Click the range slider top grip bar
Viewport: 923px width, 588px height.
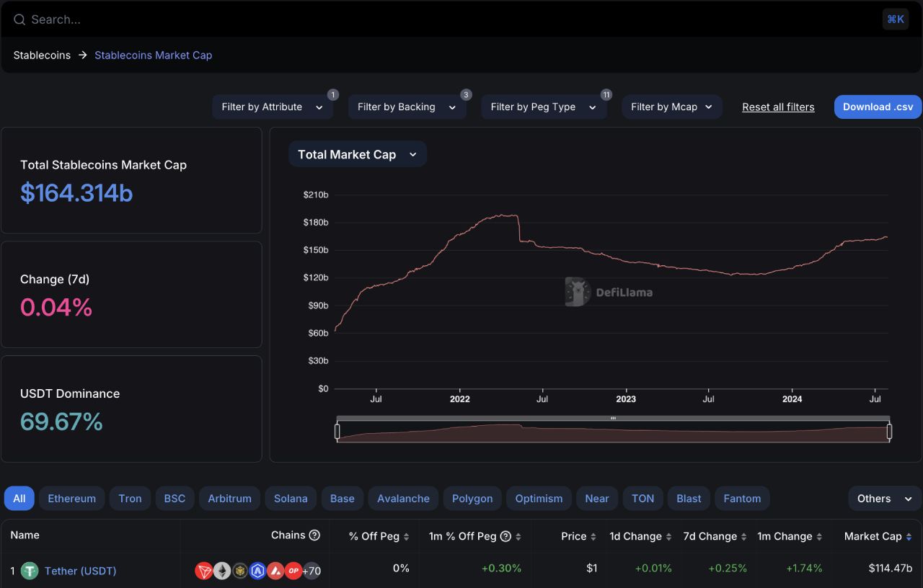point(613,418)
